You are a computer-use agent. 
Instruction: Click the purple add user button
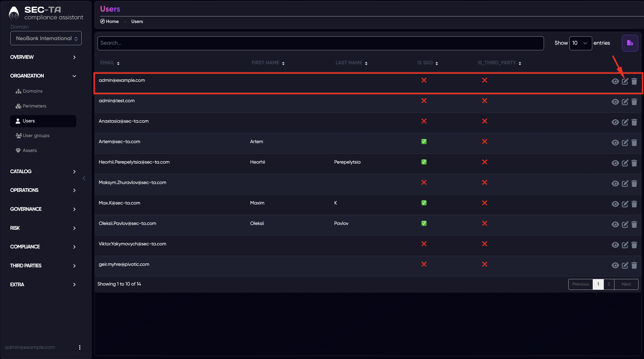(630, 43)
